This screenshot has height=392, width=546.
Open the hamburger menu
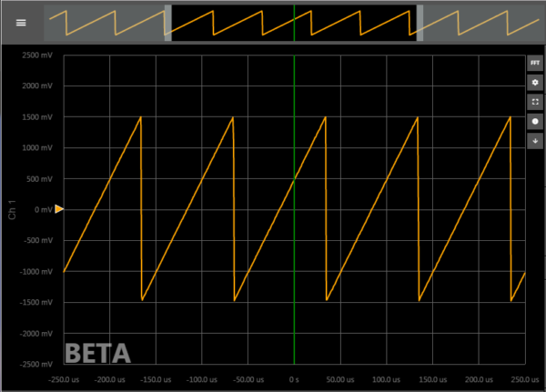[21, 23]
